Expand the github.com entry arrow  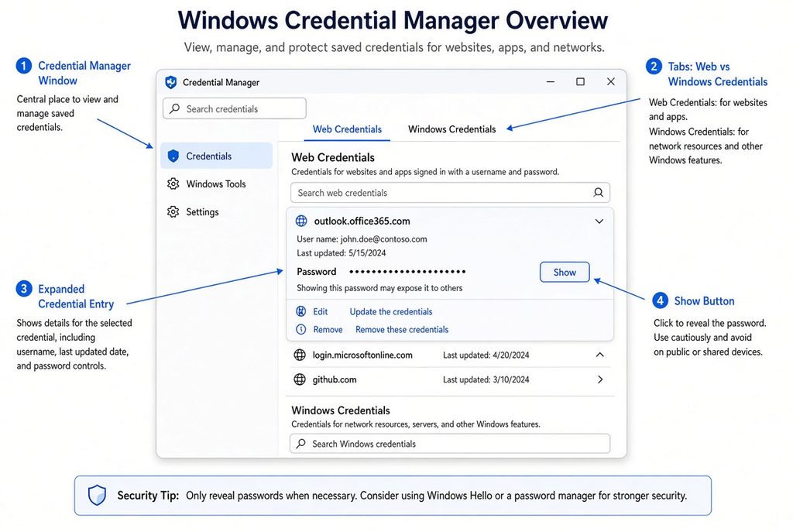pyautogui.click(x=600, y=379)
